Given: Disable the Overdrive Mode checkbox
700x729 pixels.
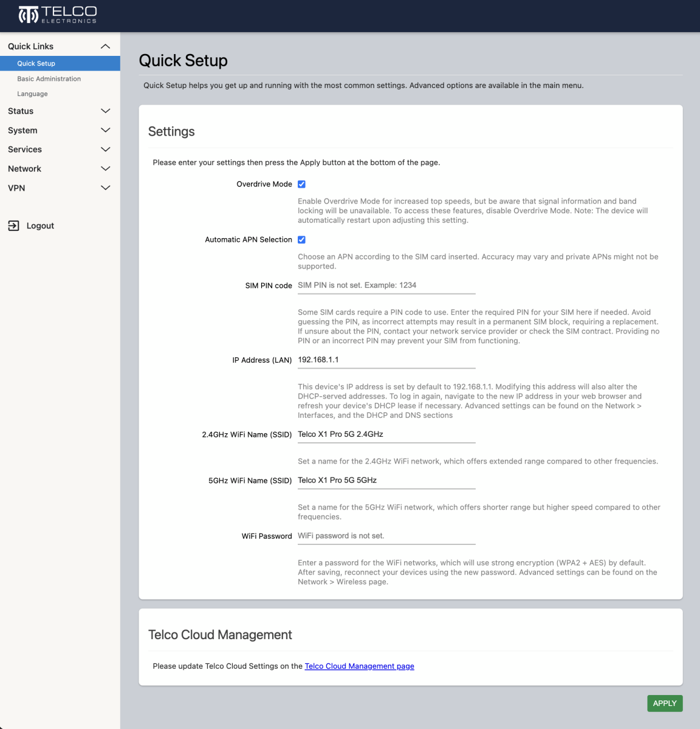Looking at the screenshot, I should (x=301, y=184).
